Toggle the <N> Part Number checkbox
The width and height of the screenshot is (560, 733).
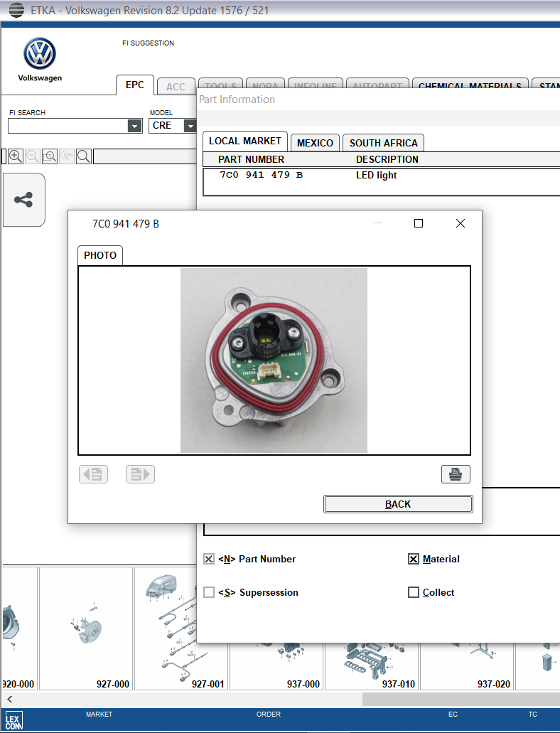(209, 559)
